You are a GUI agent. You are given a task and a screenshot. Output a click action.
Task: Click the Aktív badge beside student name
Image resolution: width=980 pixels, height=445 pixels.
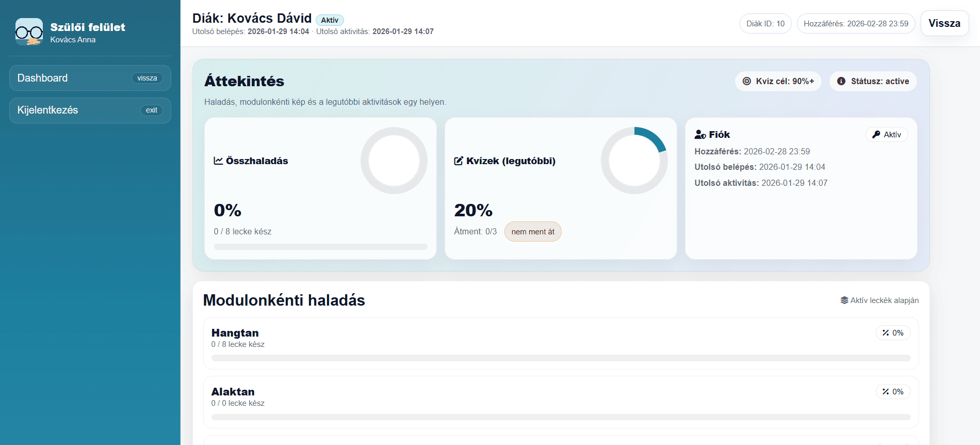pos(330,20)
